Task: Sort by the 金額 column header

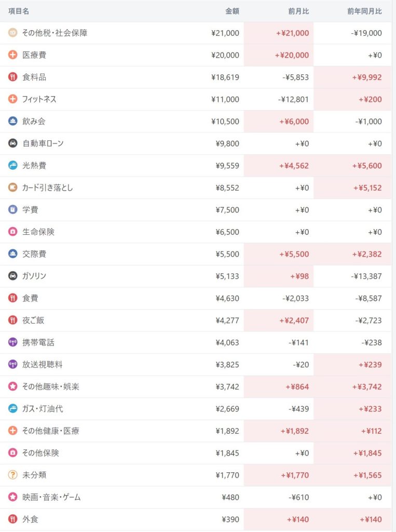Action: click(231, 11)
